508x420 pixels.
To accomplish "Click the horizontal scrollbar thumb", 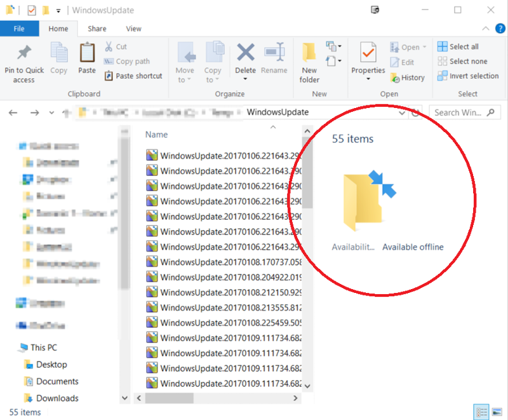I will coord(169,398).
